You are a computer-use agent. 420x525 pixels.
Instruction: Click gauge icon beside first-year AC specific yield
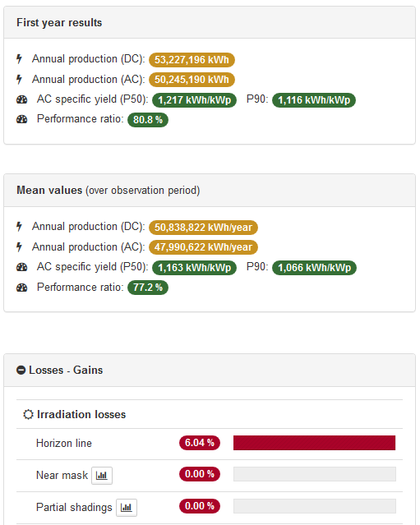[21, 99]
